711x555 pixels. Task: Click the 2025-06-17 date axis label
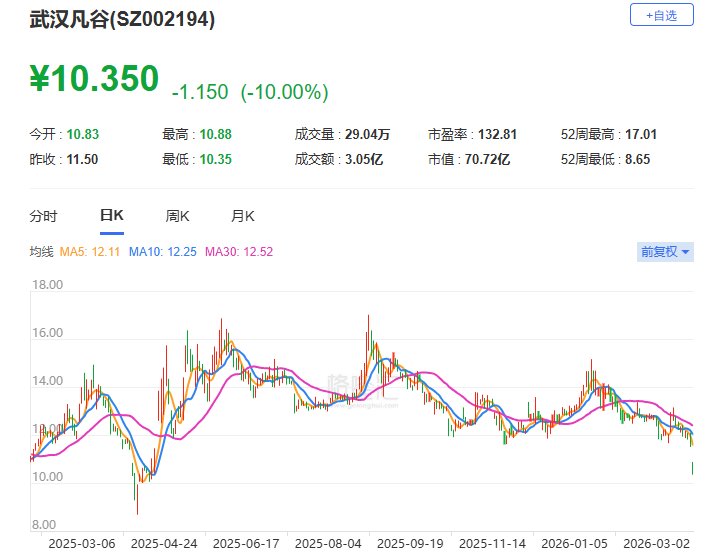[x=246, y=544]
